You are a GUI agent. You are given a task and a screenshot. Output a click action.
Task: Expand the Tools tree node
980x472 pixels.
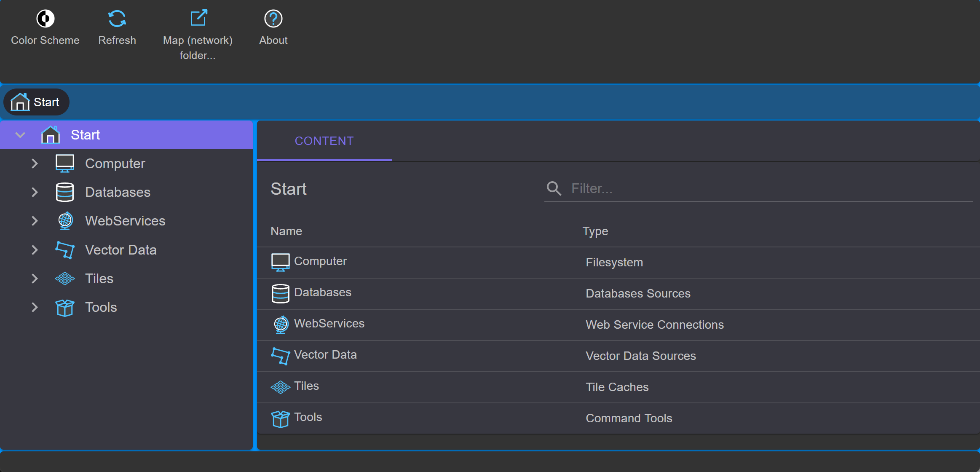pyautogui.click(x=35, y=308)
